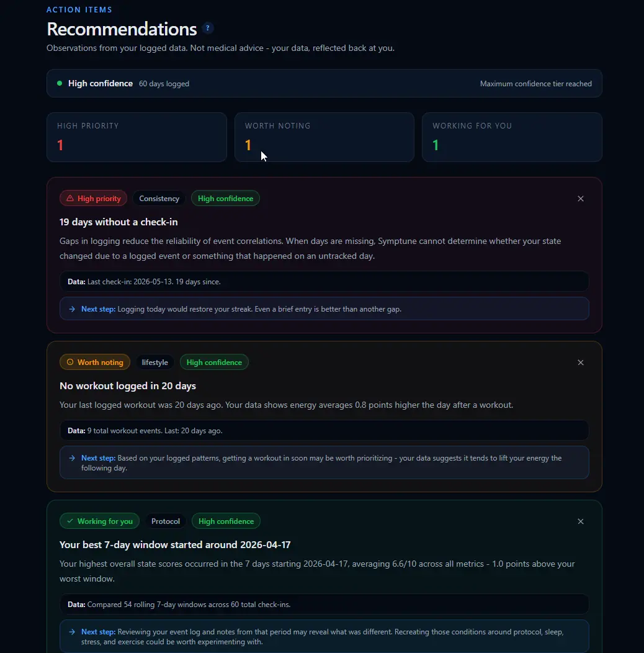Click High confidence badge on Consistency card

(225, 198)
